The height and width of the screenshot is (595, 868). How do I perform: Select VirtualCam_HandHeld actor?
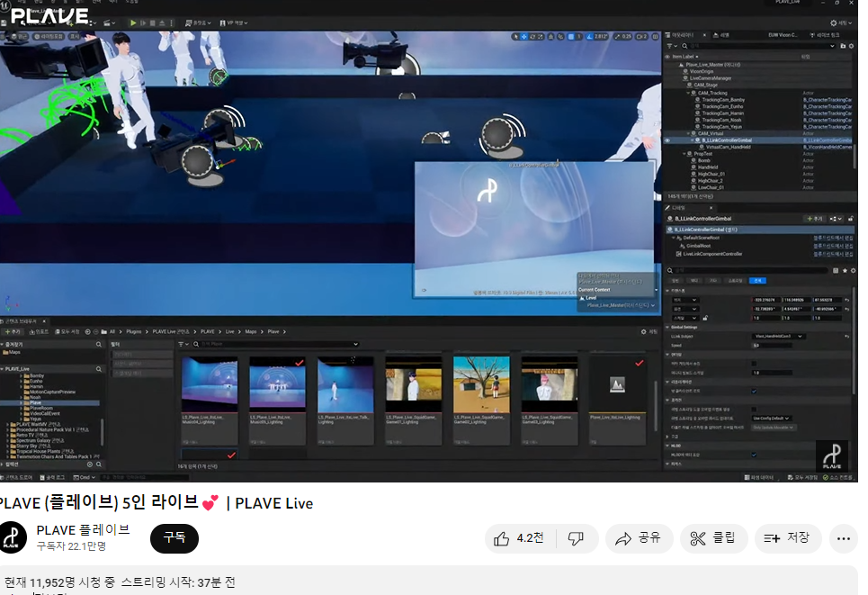click(x=728, y=148)
